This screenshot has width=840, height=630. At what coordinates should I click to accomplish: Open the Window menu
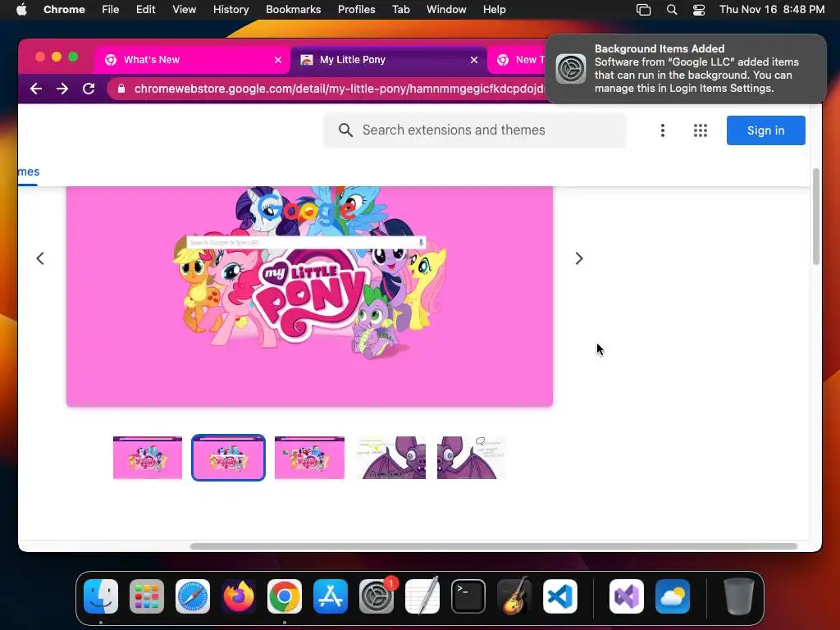coord(446,10)
